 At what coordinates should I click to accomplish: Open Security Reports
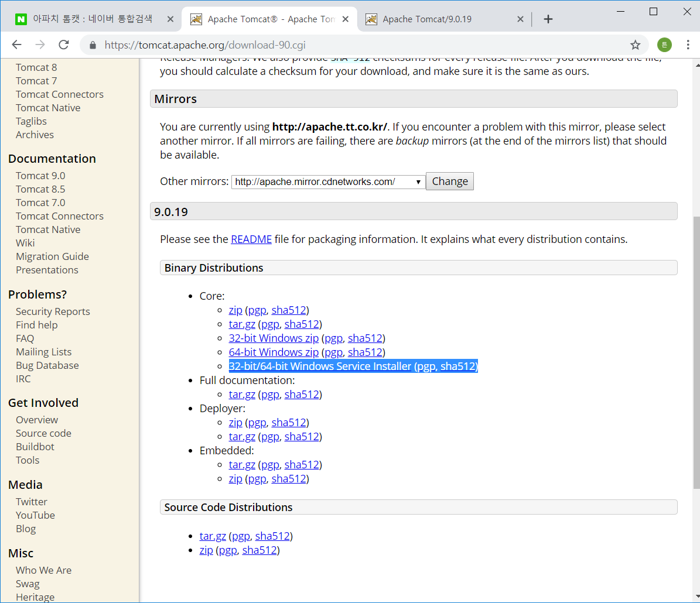[x=53, y=311]
